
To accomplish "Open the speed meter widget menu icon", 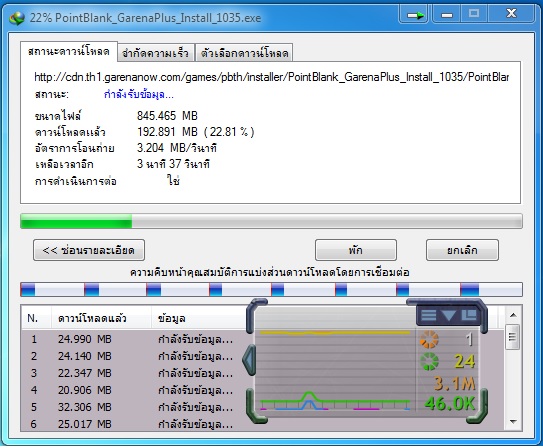I will 428,315.
